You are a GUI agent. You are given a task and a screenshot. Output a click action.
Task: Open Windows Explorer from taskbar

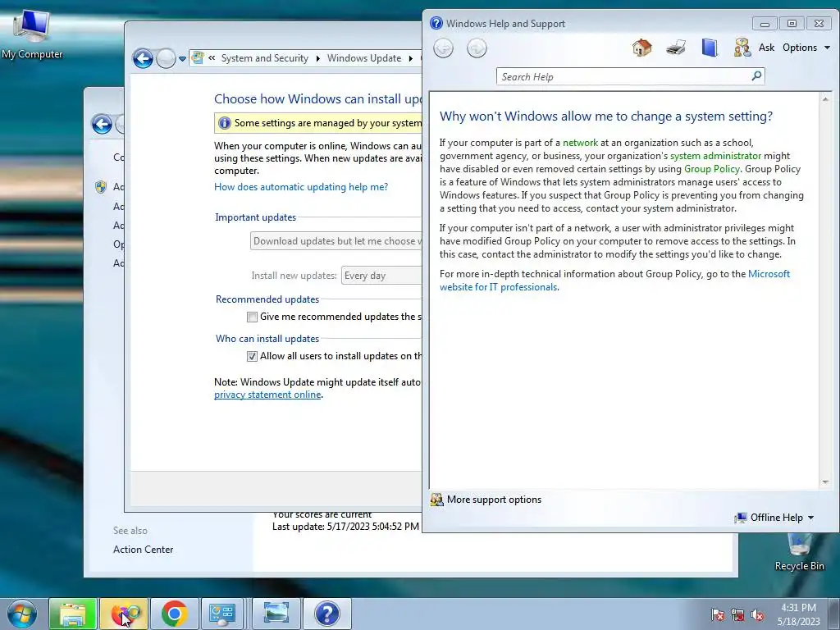(73, 614)
